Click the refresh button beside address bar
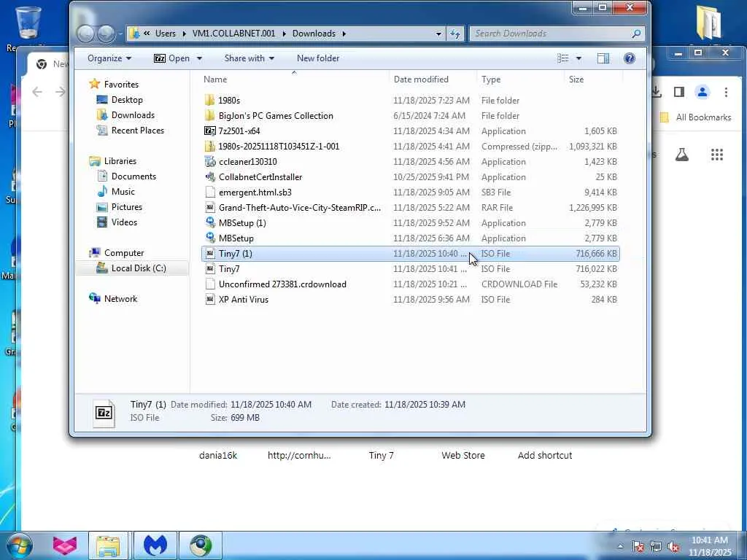This screenshot has height=560, width=747. click(455, 34)
